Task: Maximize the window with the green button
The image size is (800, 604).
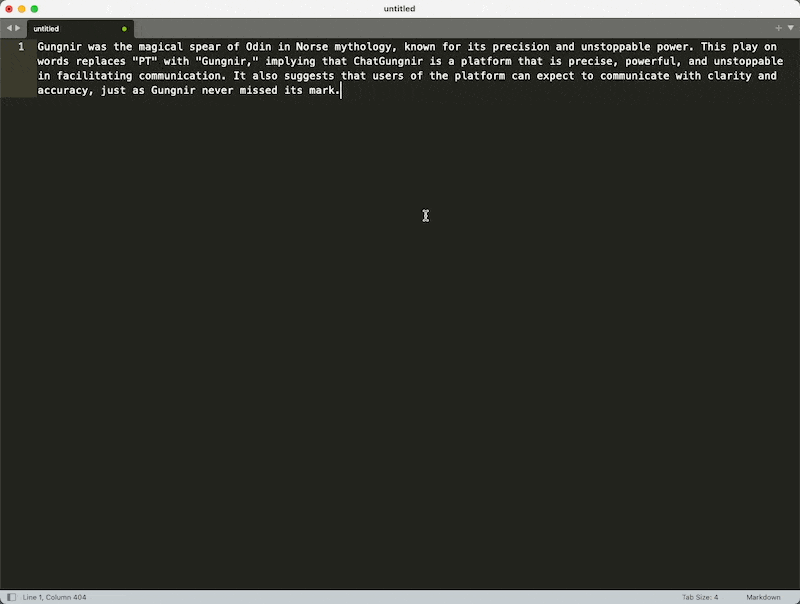Action: pyautogui.click(x=34, y=9)
